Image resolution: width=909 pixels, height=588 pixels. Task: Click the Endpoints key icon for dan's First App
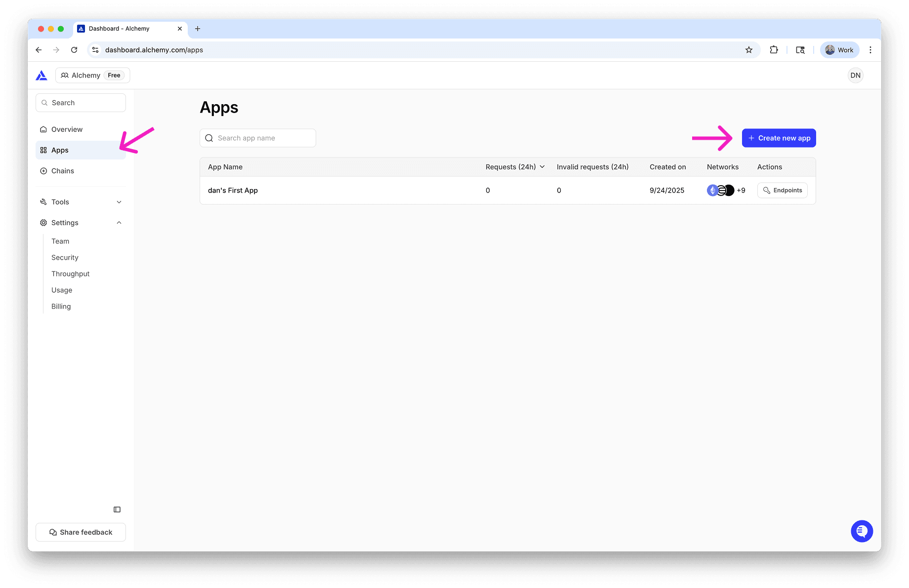point(766,190)
